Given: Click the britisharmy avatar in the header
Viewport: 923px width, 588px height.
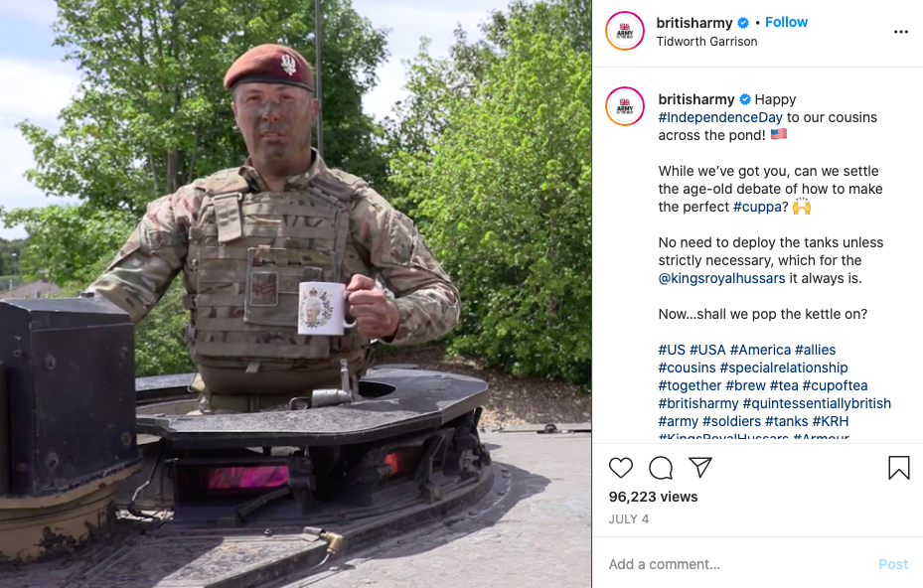Looking at the screenshot, I should 625,31.
